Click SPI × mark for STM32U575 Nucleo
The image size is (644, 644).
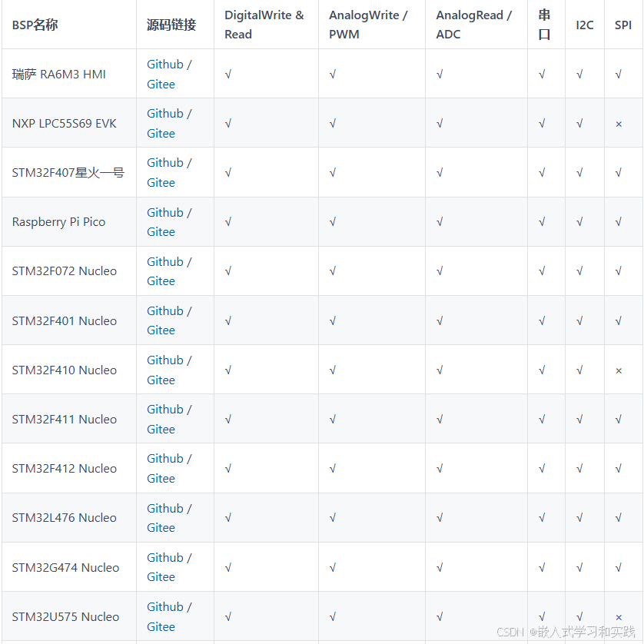[x=619, y=617]
